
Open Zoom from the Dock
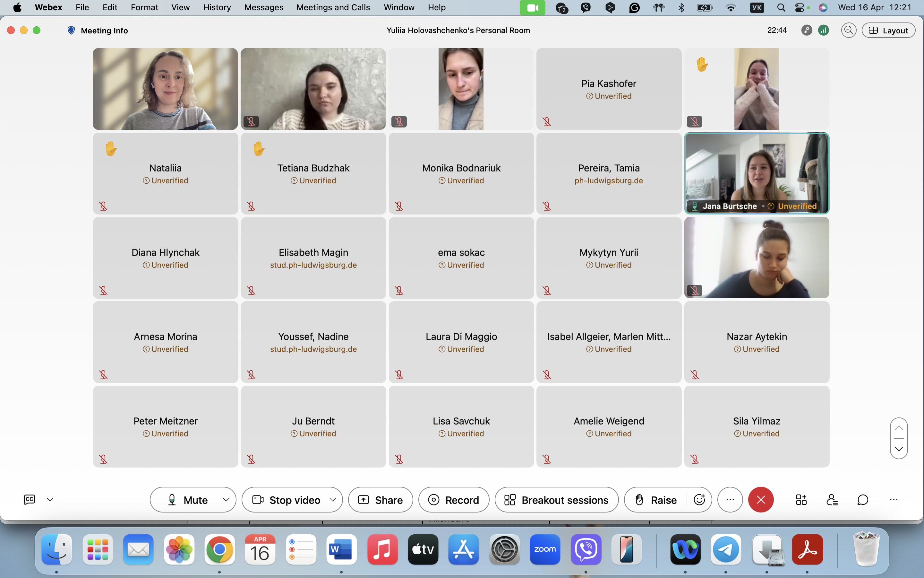545,549
